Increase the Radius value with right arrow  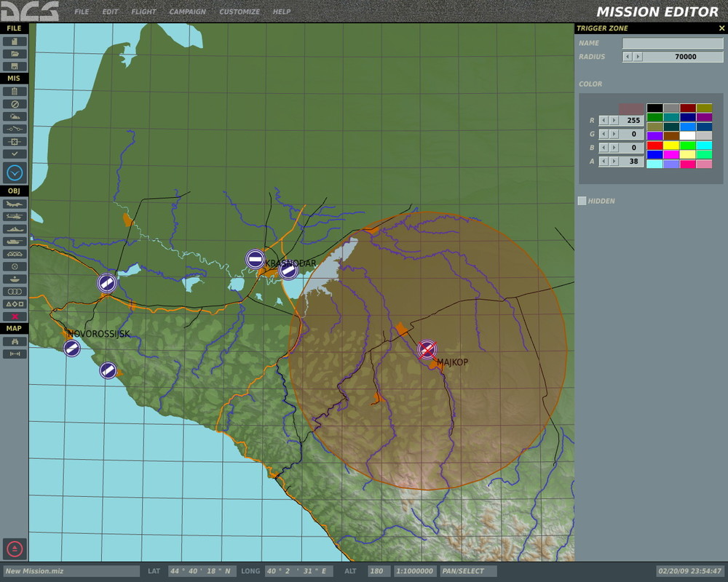(x=638, y=57)
